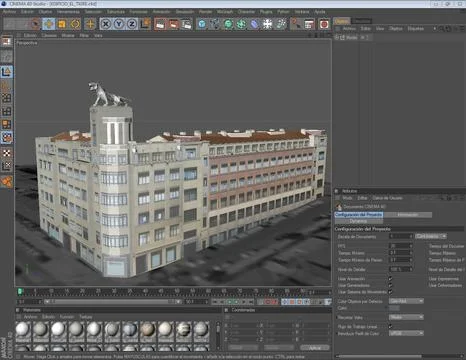Viewport: 466px width, 360px height.
Task: Click Make Editable icon atop left palette
Action: click(7, 41)
